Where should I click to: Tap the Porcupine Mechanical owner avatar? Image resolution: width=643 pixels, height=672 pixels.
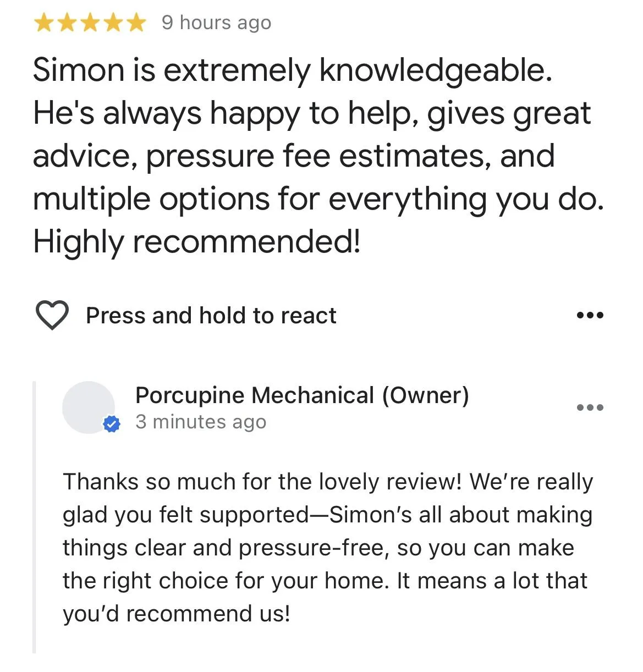point(89,407)
